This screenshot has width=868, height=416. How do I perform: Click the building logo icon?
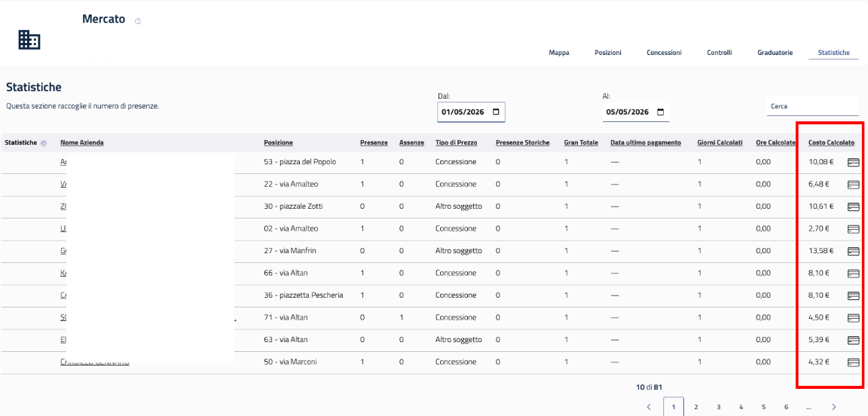pos(29,39)
